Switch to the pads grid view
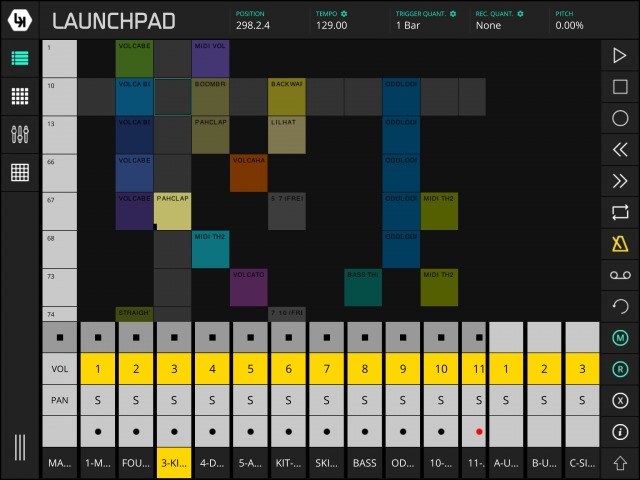 coord(20,96)
